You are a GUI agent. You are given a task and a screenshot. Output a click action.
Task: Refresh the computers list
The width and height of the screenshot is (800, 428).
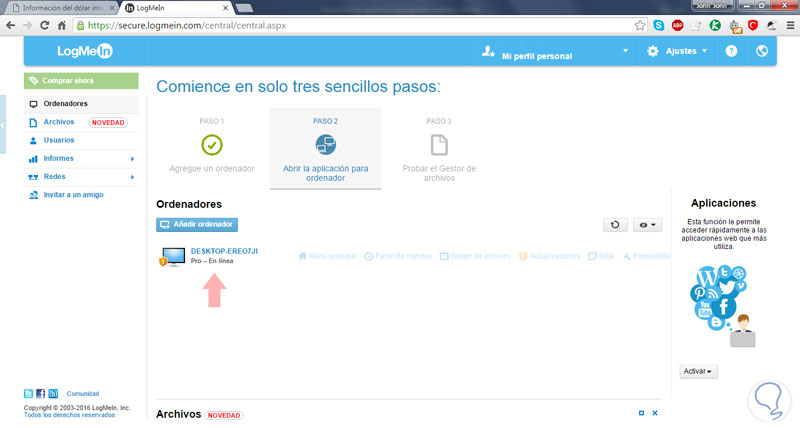pyautogui.click(x=615, y=225)
